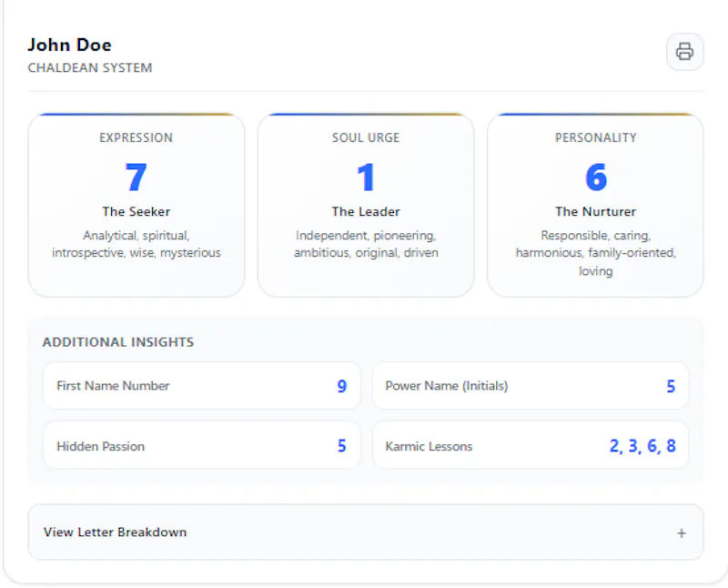Expand the View Letter Breakdown section
Image resolution: width=728 pixels, height=588 pixels.
click(366, 532)
